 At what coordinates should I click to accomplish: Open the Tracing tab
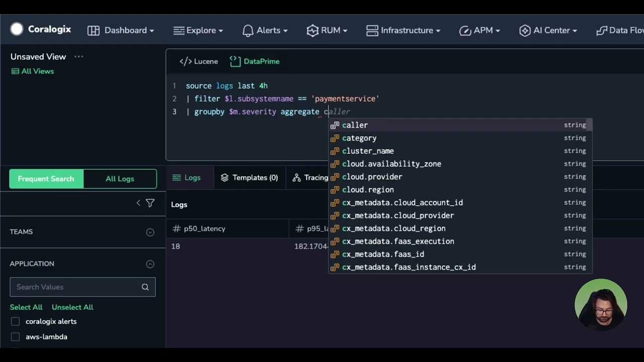(310, 177)
